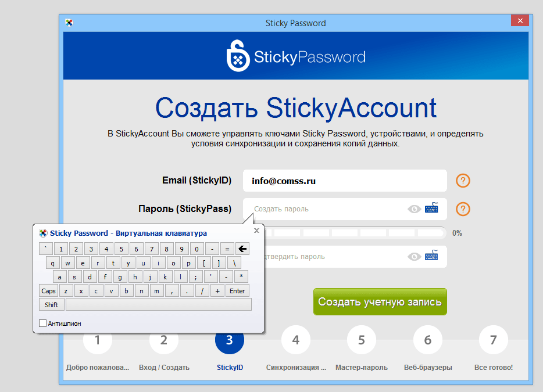This screenshot has width=543, height=392.
Task: Click the app icon in the main window titlebar
Action: point(69,21)
